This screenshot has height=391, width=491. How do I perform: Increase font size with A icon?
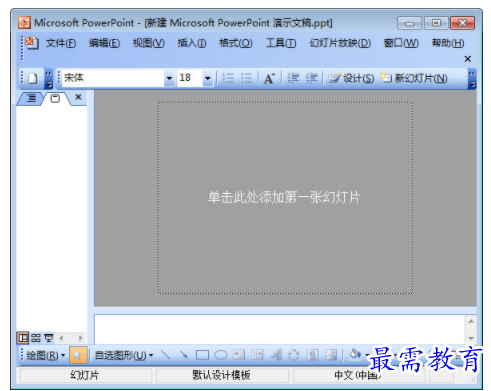pyautogui.click(x=269, y=79)
